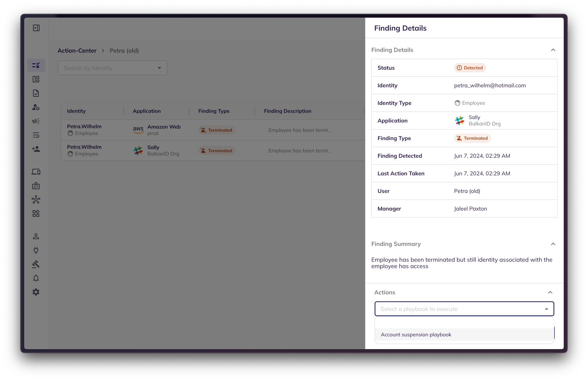Click the Employee face icon under Identity Type

tap(457, 103)
